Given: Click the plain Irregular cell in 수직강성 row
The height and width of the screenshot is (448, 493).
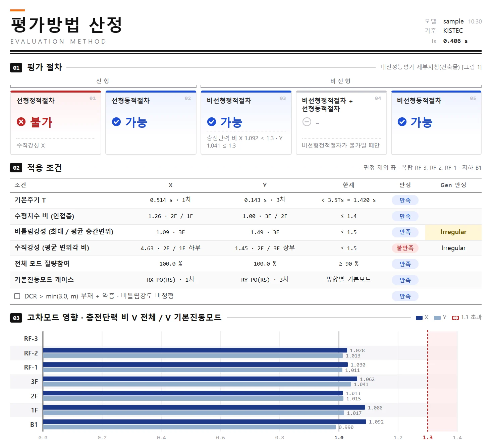Looking at the screenshot, I should [x=453, y=248].
